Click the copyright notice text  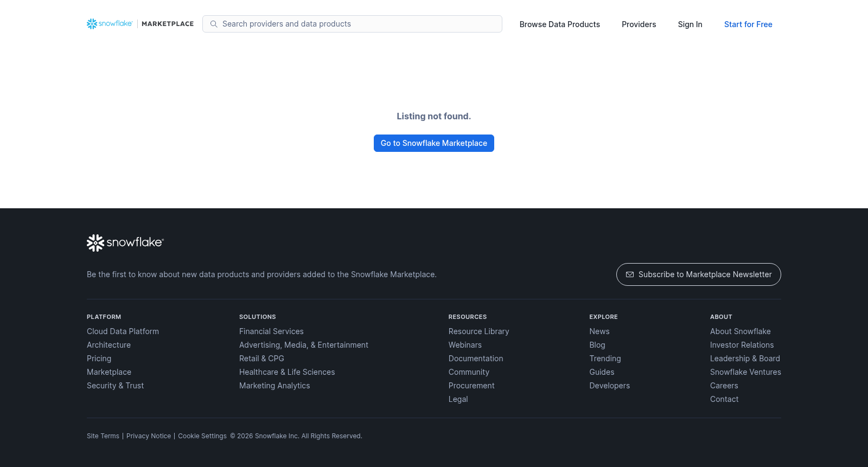tap(296, 436)
